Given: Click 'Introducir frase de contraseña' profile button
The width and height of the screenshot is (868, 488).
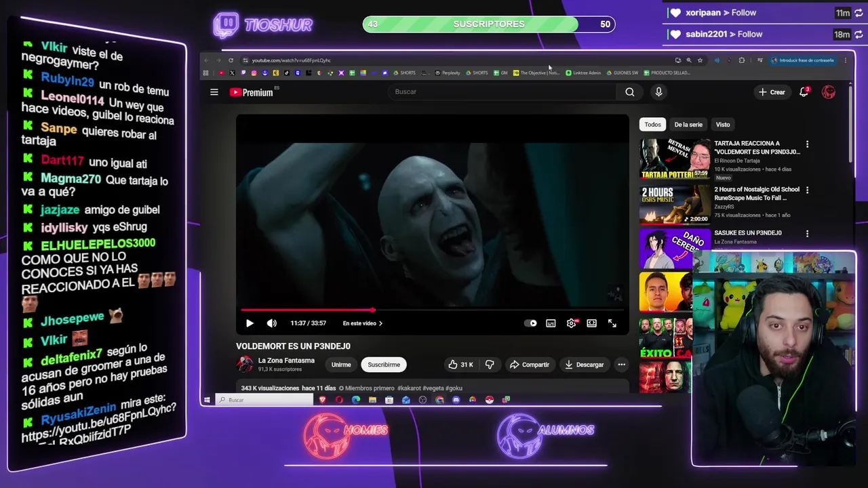Looking at the screenshot, I should click(802, 60).
